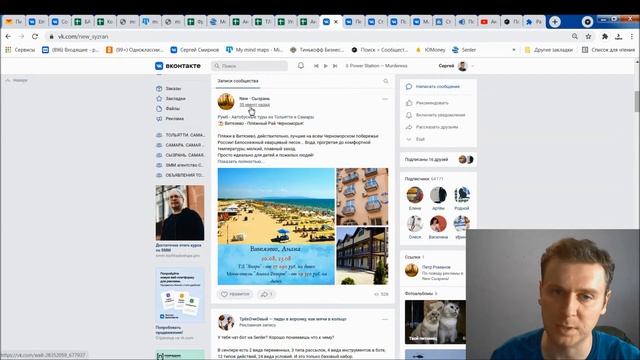Open the browser extensions puzzle icon
This screenshot has width=640, height=360.
tap(605, 36)
